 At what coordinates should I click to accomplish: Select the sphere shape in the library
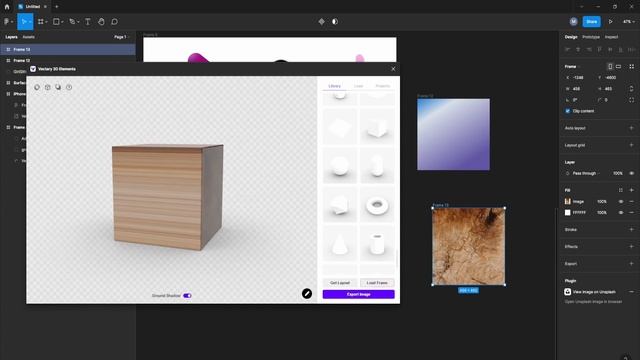click(340, 166)
